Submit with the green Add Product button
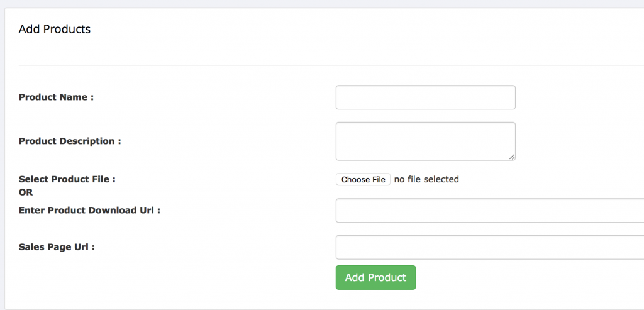 coord(375,277)
